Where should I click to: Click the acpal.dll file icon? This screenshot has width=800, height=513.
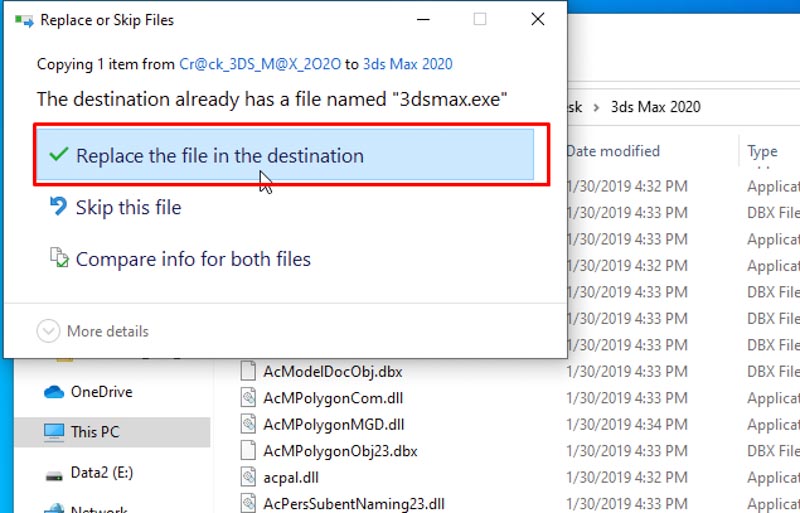(249, 477)
